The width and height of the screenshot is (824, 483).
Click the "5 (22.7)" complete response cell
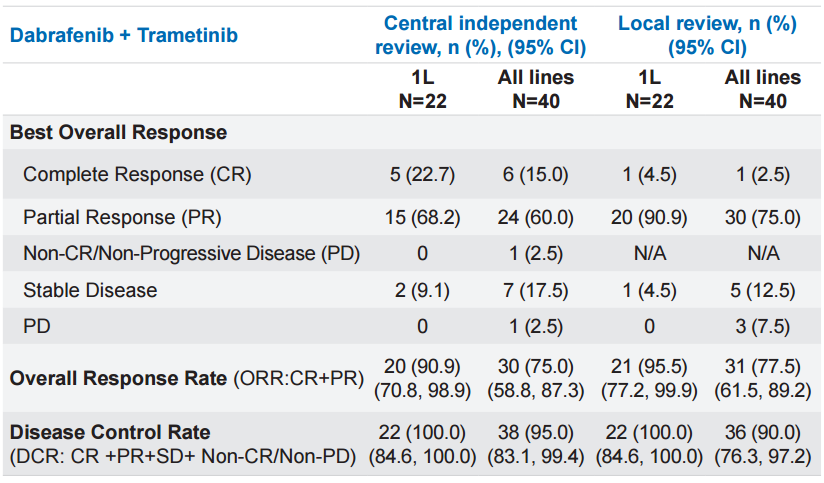[422, 175]
